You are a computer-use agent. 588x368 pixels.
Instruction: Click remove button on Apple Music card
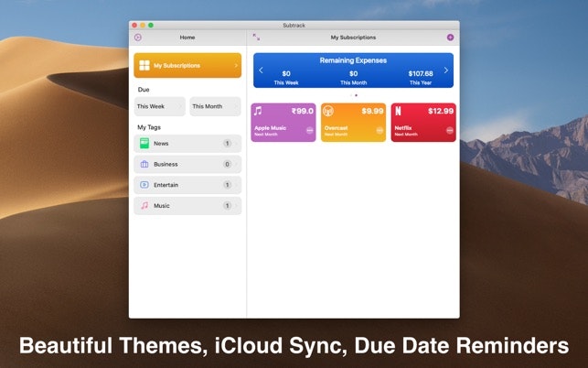coord(310,130)
